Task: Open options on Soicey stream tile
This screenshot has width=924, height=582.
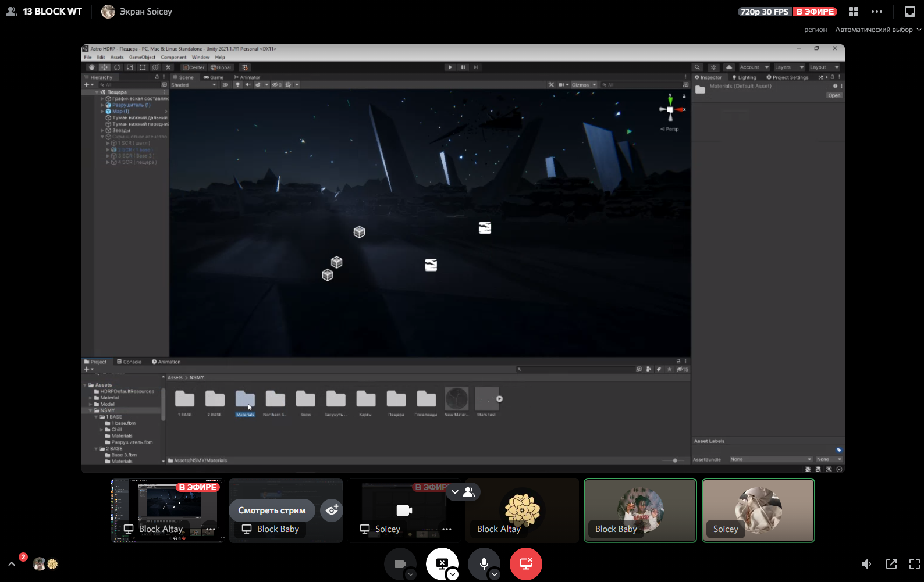Action: [x=447, y=529]
